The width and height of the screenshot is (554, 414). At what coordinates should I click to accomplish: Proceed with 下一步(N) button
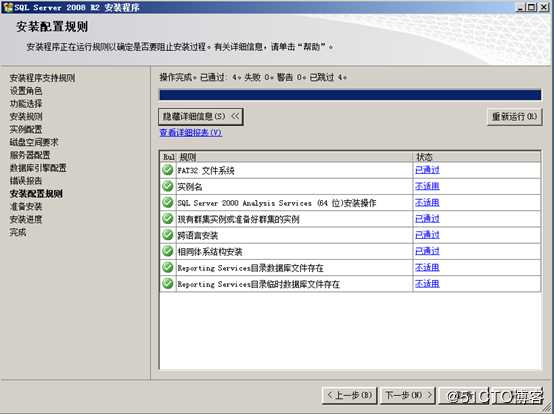408,395
